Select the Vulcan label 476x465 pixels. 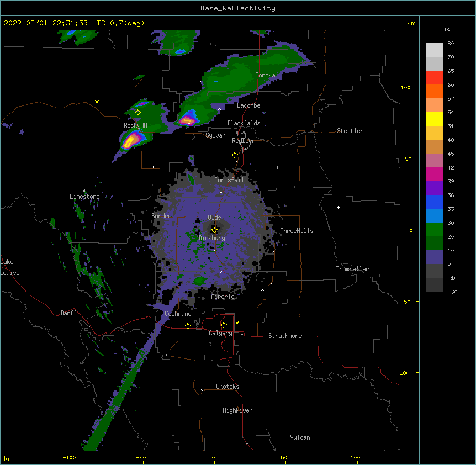300,437
